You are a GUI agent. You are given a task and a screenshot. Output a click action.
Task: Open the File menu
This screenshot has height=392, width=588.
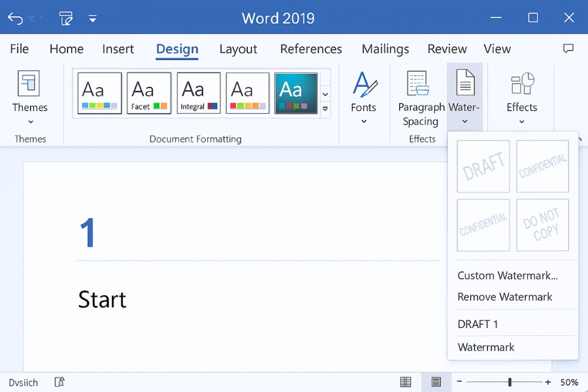pos(19,49)
